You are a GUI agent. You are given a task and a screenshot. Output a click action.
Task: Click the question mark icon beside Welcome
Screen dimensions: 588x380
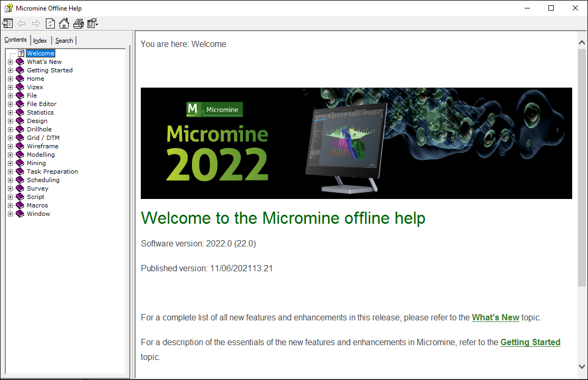21,53
